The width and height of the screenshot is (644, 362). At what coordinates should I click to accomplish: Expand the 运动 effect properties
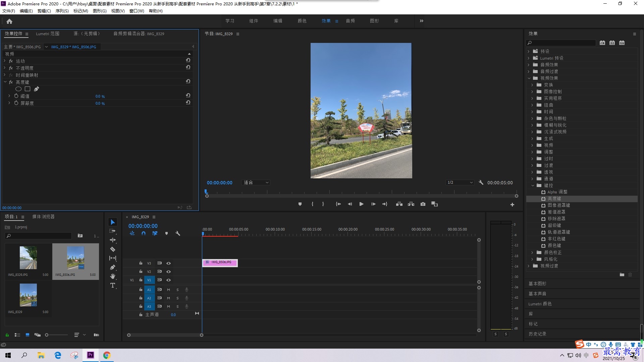(5, 61)
